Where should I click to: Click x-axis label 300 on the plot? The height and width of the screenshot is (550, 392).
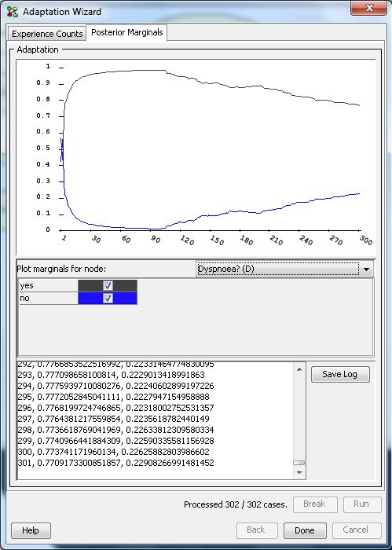click(x=366, y=240)
